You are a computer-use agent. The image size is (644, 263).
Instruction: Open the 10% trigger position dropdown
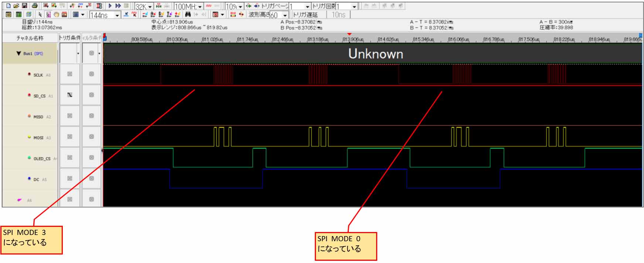[x=240, y=7]
